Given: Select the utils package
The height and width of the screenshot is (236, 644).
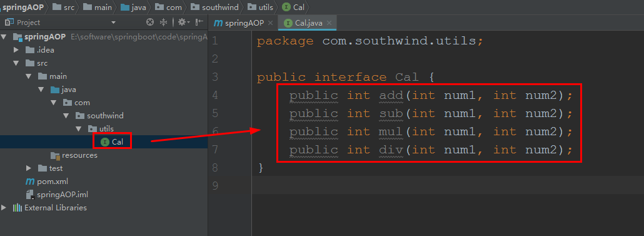Looking at the screenshot, I should click(101, 129).
